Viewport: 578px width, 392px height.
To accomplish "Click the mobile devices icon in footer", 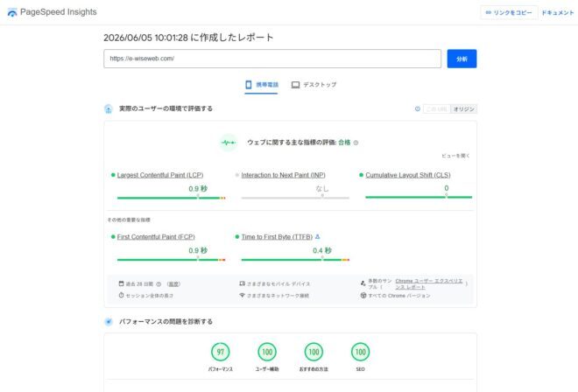I will point(243,283).
